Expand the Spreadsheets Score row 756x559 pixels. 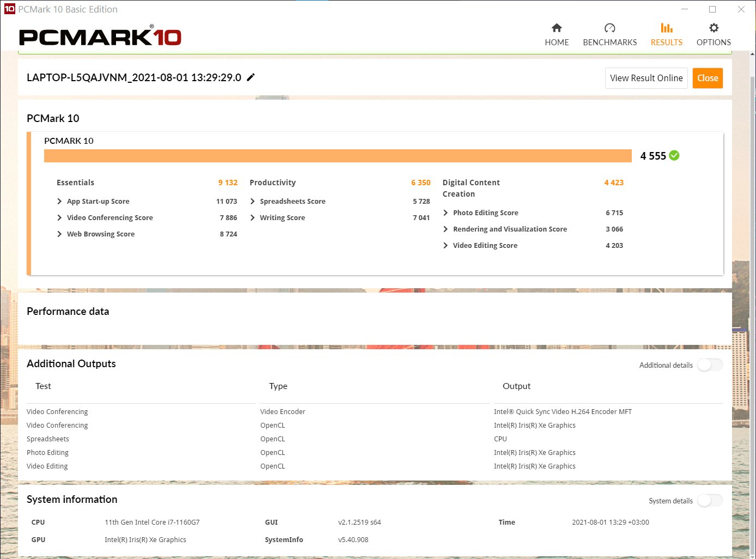pos(252,202)
